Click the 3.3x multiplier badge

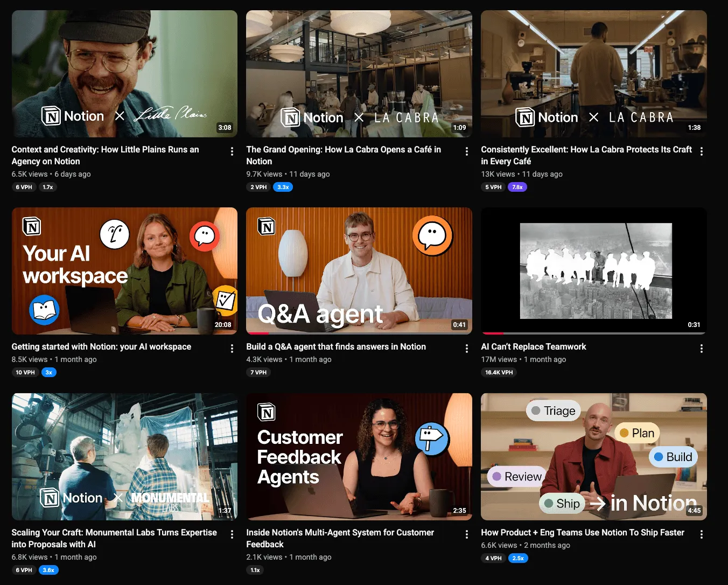point(283,187)
